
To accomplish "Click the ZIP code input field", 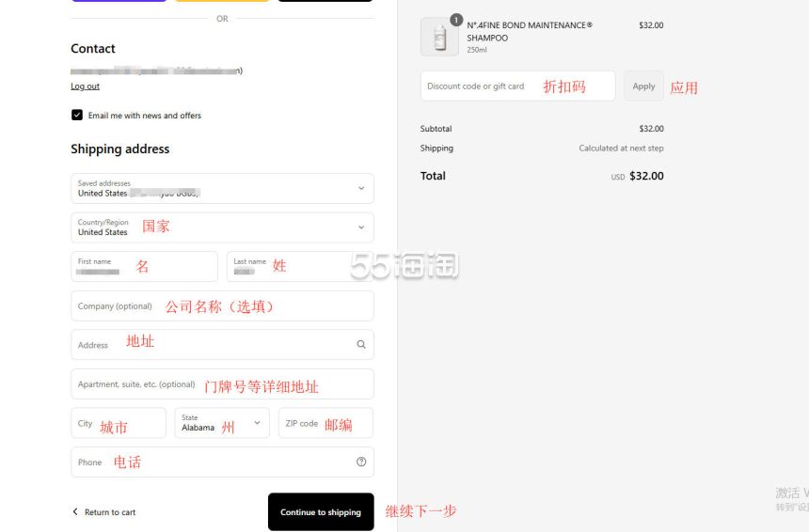I will (x=326, y=423).
